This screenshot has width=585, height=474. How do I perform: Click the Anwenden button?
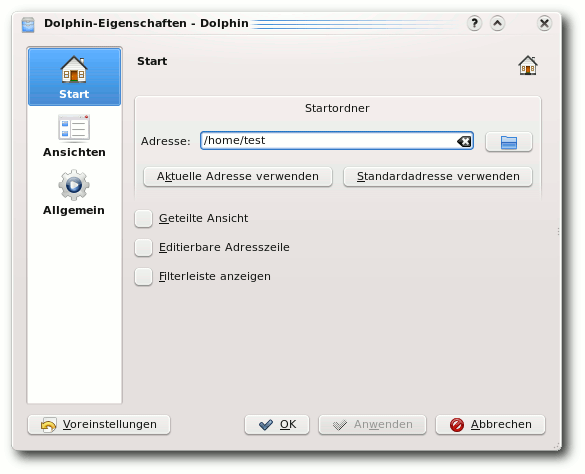coord(372,425)
